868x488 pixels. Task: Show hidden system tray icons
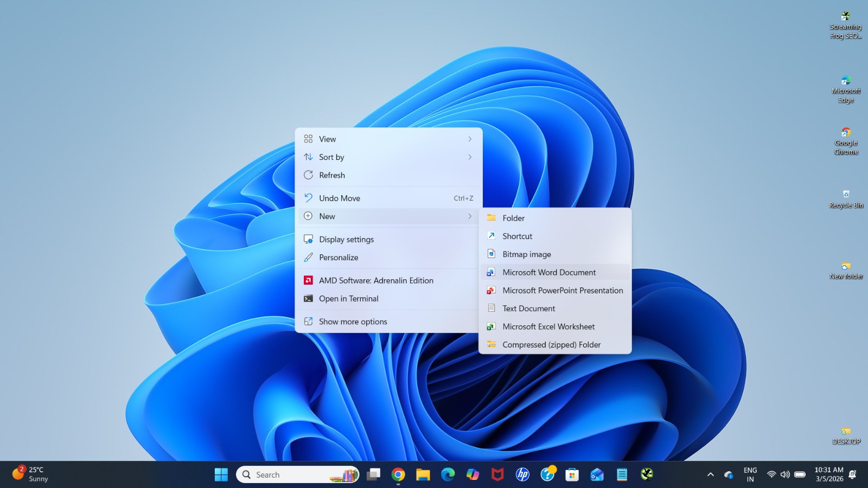point(710,475)
